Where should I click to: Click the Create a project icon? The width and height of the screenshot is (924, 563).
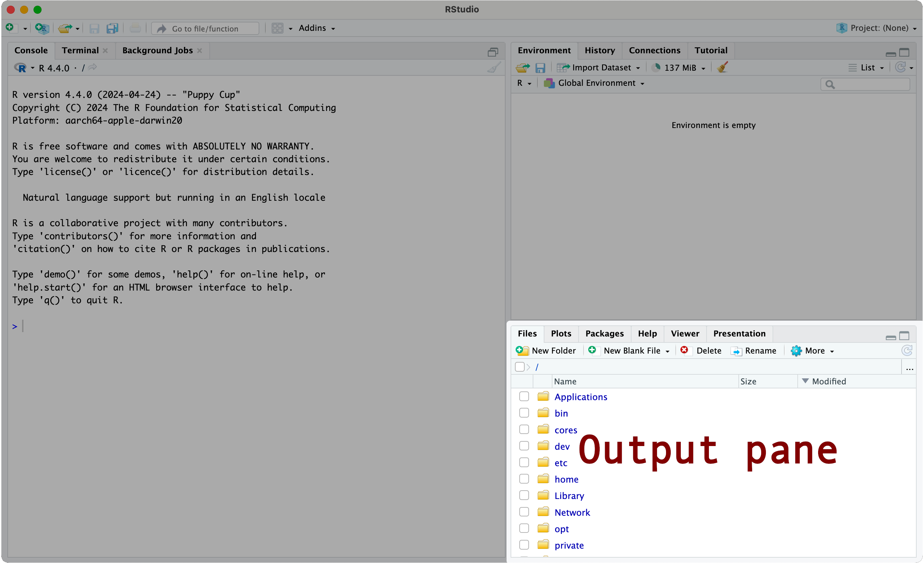pyautogui.click(x=42, y=28)
